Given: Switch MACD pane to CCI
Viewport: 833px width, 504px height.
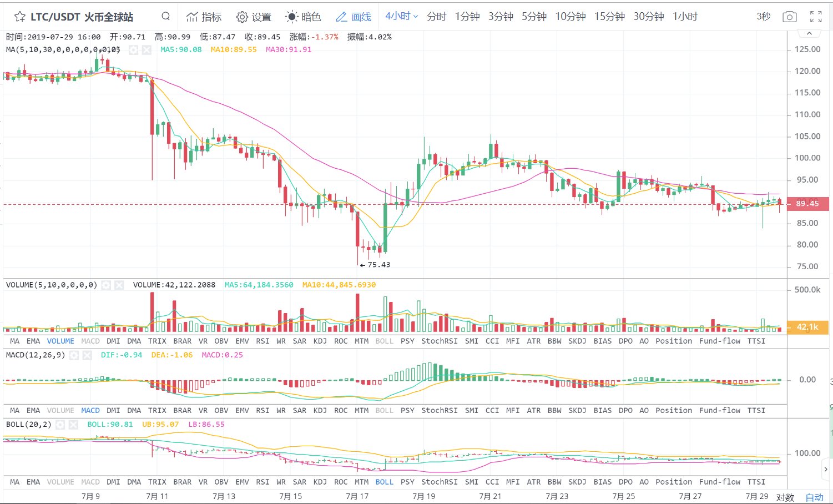Looking at the screenshot, I should (x=492, y=411).
